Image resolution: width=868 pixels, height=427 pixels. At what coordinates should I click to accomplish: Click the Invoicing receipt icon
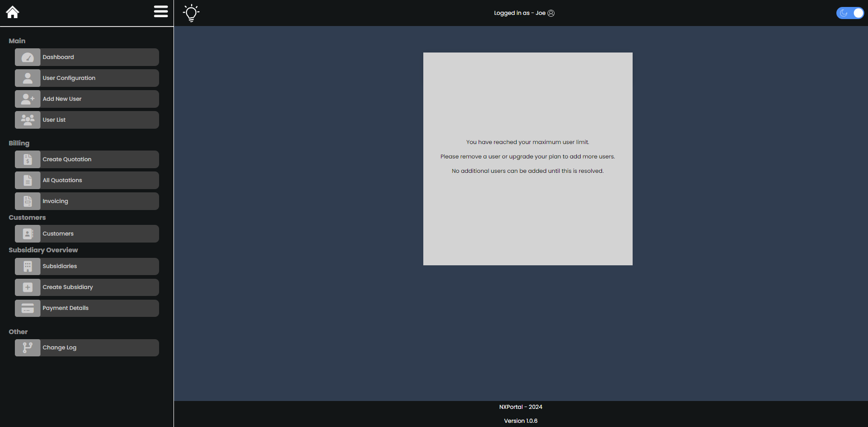pos(27,201)
